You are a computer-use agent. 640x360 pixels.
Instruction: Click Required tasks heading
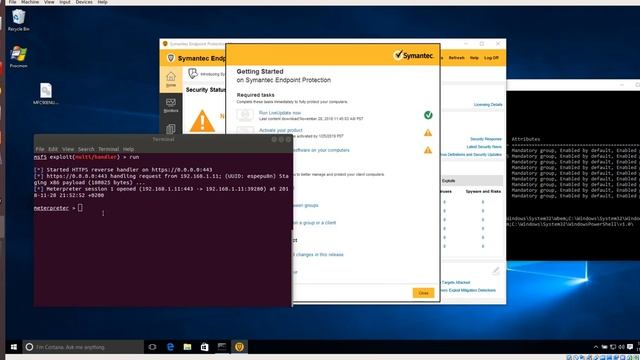[256, 95]
